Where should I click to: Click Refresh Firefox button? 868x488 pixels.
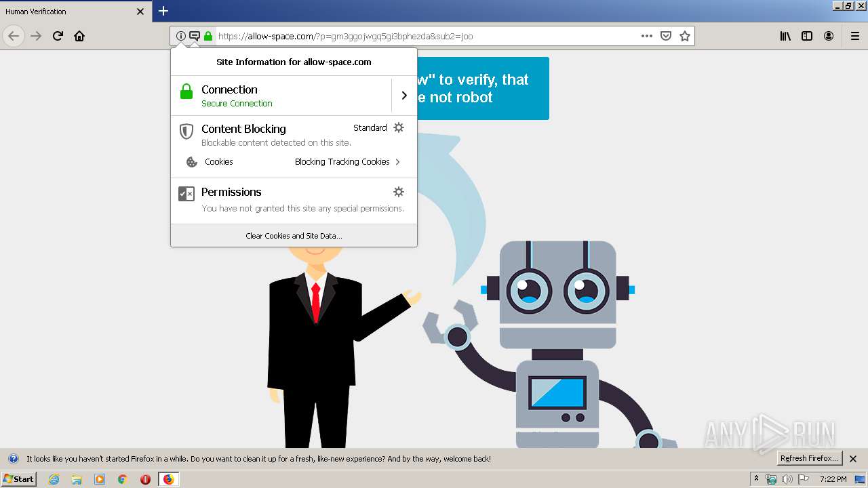[x=809, y=459]
